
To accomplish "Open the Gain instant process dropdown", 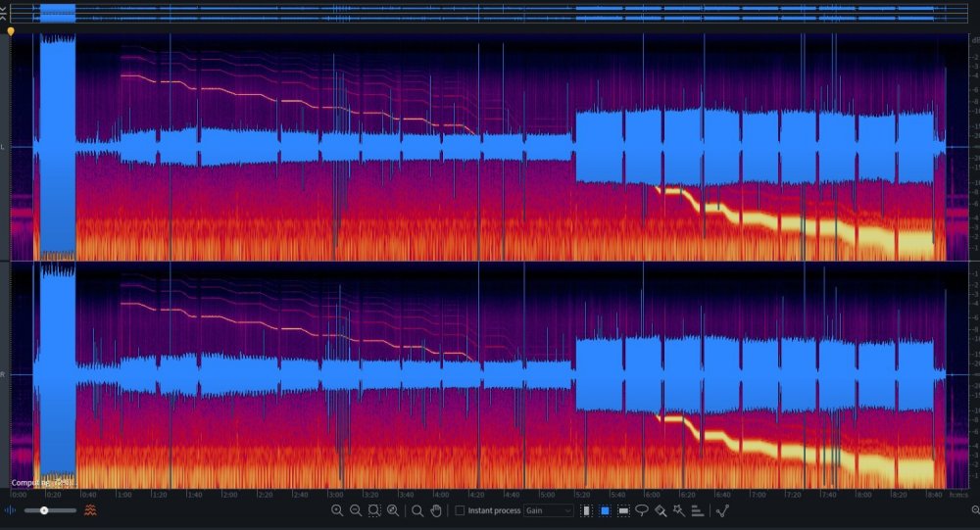I will point(549,510).
